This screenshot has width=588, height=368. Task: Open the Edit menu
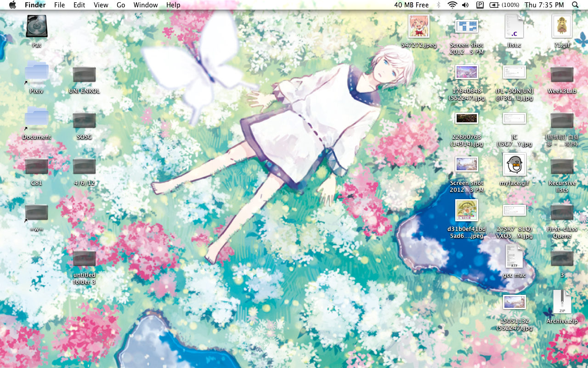(x=79, y=5)
